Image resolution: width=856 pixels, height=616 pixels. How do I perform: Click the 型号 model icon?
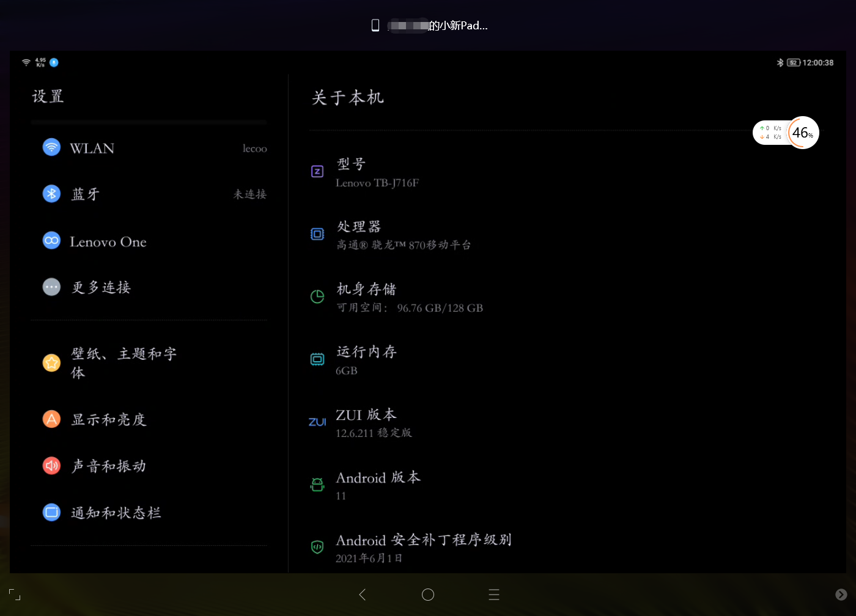pos(317,172)
